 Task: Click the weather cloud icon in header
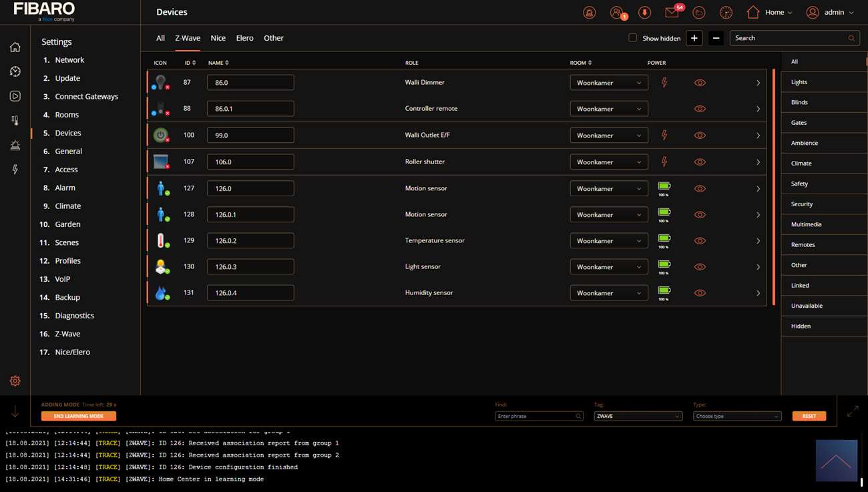(698, 13)
